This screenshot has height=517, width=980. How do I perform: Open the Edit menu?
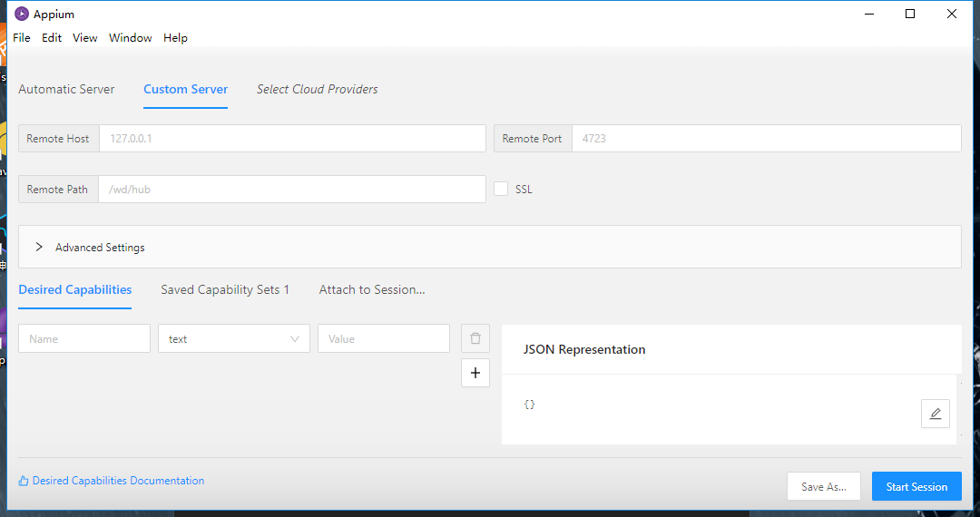(51, 37)
